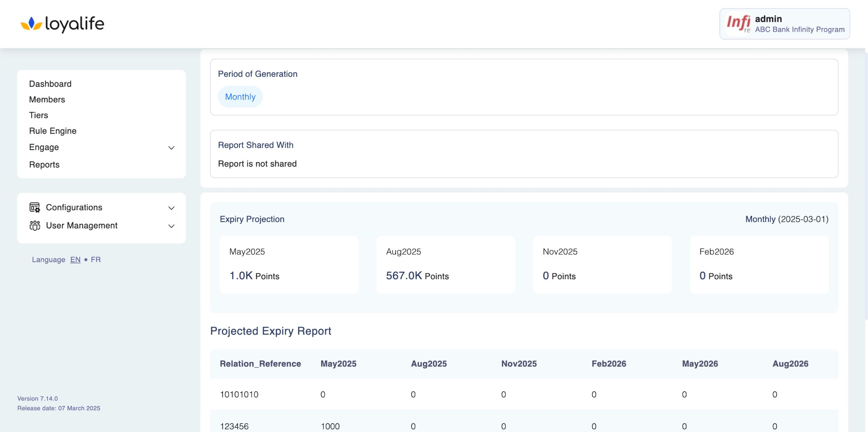Expand the User Management chevron
This screenshot has width=868, height=432.
171,226
